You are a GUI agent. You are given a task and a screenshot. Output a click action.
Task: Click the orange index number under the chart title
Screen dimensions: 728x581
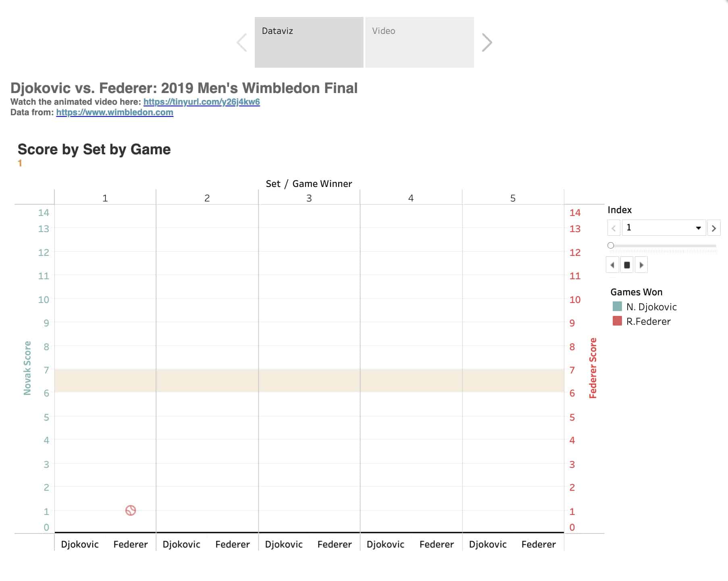[20, 163]
